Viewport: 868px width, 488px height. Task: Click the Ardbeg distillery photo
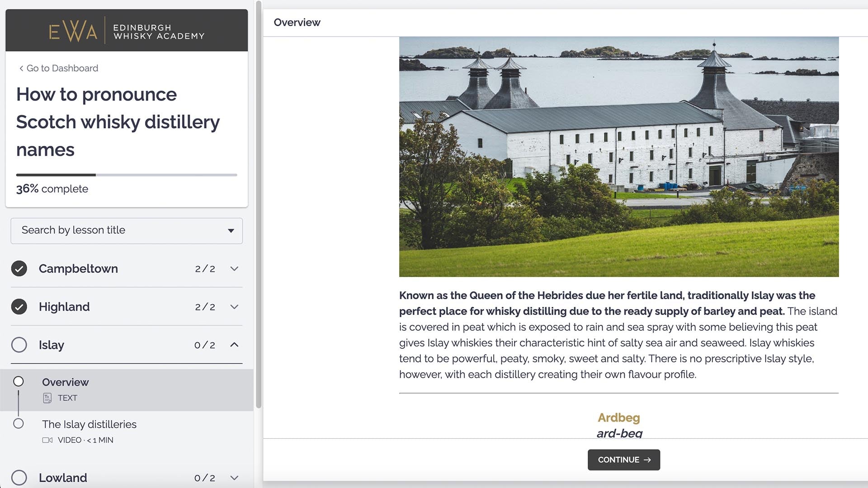[619, 157]
